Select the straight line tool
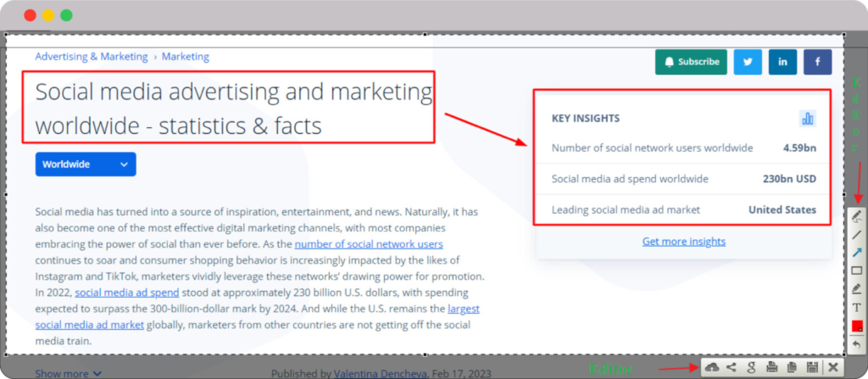The image size is (868, 379). pyautogui.click(x=856, y=234)
